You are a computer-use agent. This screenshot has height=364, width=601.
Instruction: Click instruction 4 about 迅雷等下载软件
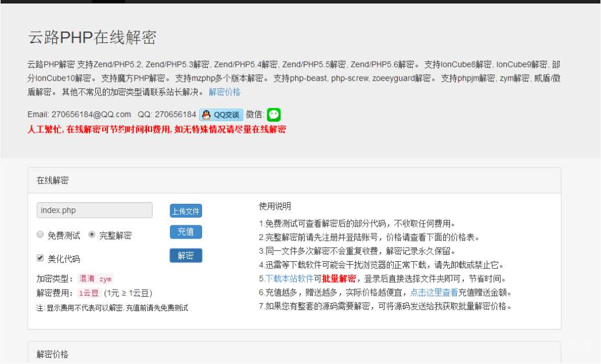click(382, 265)
